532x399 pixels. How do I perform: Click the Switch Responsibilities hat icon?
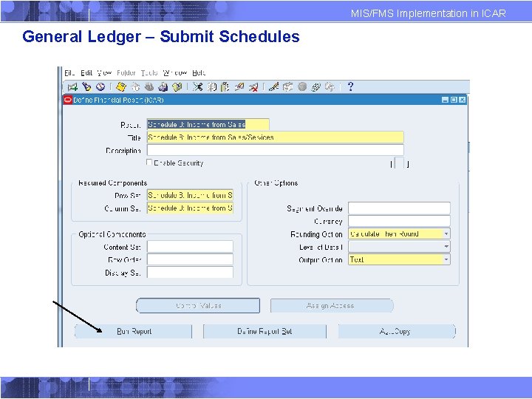coord(149,87)
